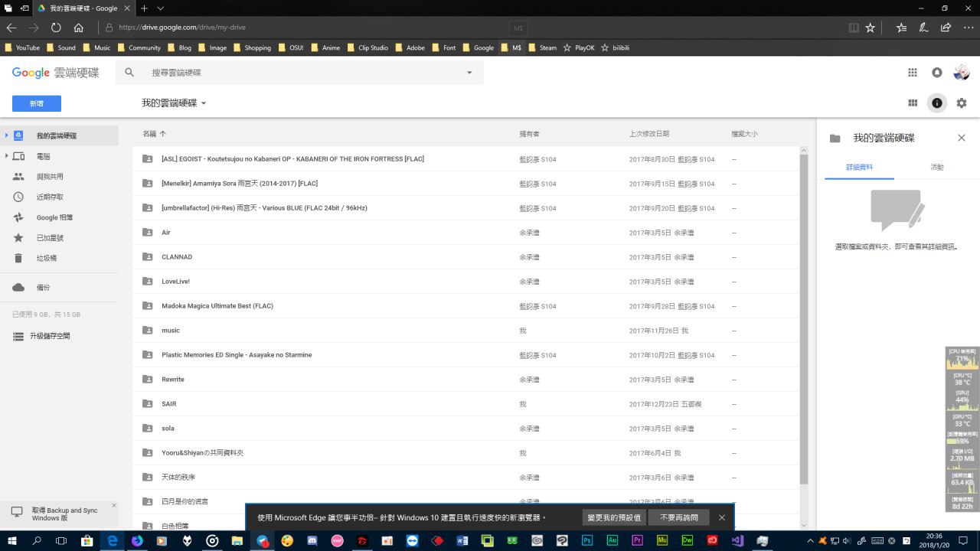Click the notifications bell icon
The height and width of the screenshot is (551, 980).
coord(936,73)
